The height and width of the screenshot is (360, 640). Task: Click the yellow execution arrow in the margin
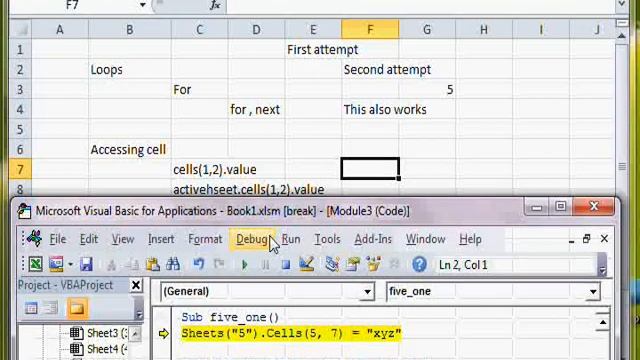coord(164,333)
